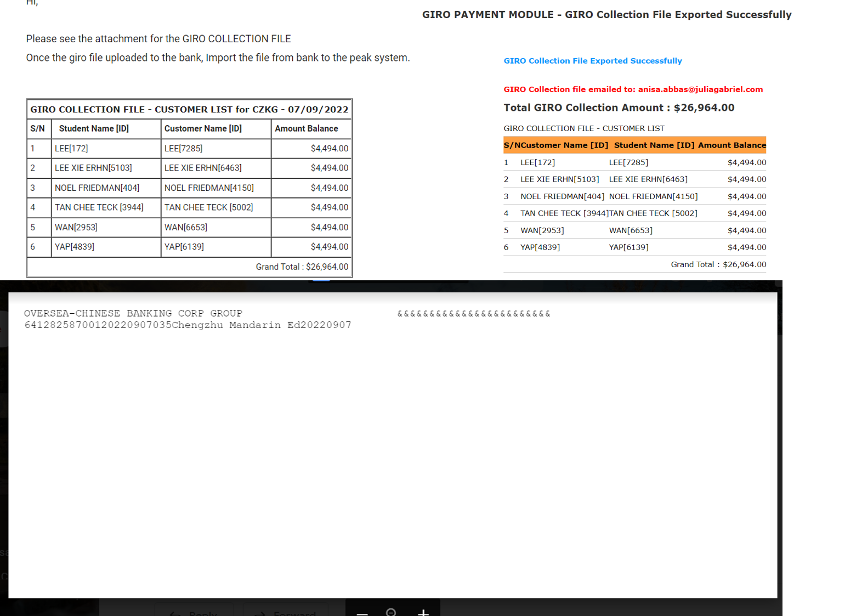
Task: Click the LEE XIE ERHN[5103] cell in bordered table
Action: 106,168
